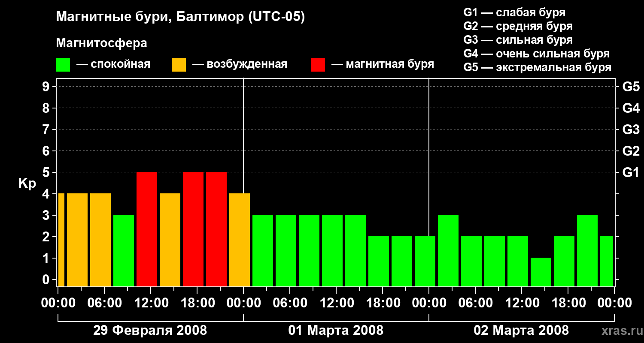Viewport: 644px width, 343px height.
Task: Click the orange 'возбужденная' legend swatch
Action: (x=179, y=65)
